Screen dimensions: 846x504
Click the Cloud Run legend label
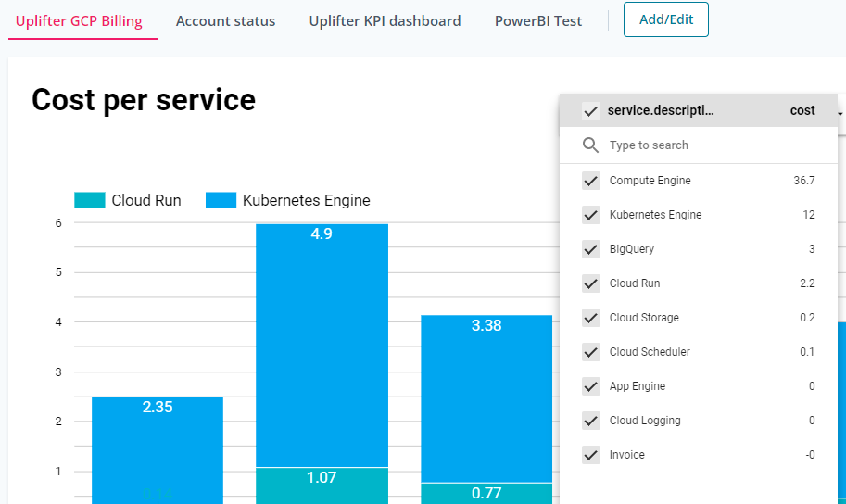pos(146,200)
